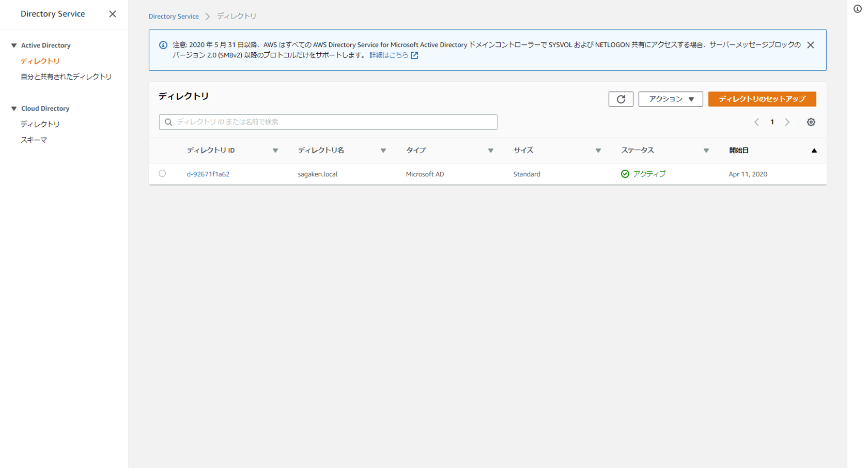Focus the directory search field
Viewport: 868px width, 468px height.
point(328,122)
